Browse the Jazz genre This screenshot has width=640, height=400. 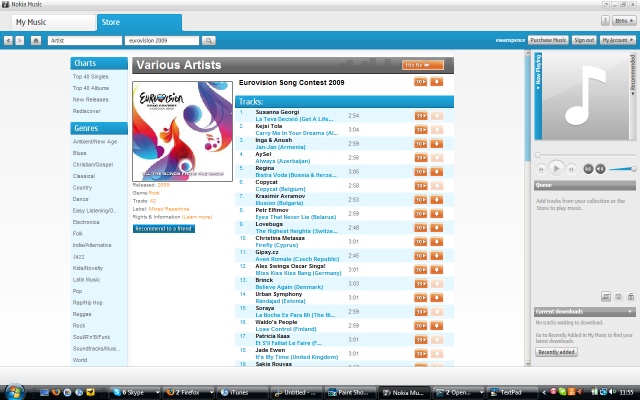pyautogui.click(x=78, y=256)
